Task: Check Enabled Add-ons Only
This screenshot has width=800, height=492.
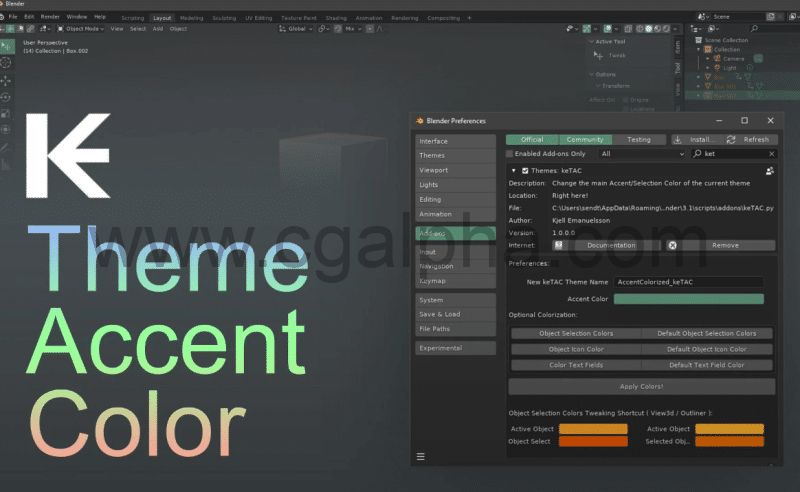Action: 509,154
